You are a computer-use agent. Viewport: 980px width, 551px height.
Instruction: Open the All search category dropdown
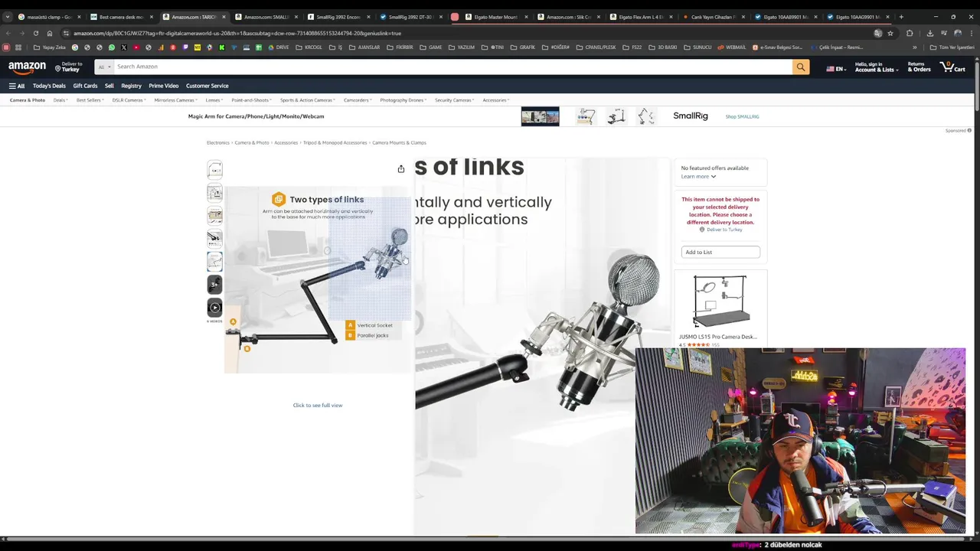coord(103,67)
